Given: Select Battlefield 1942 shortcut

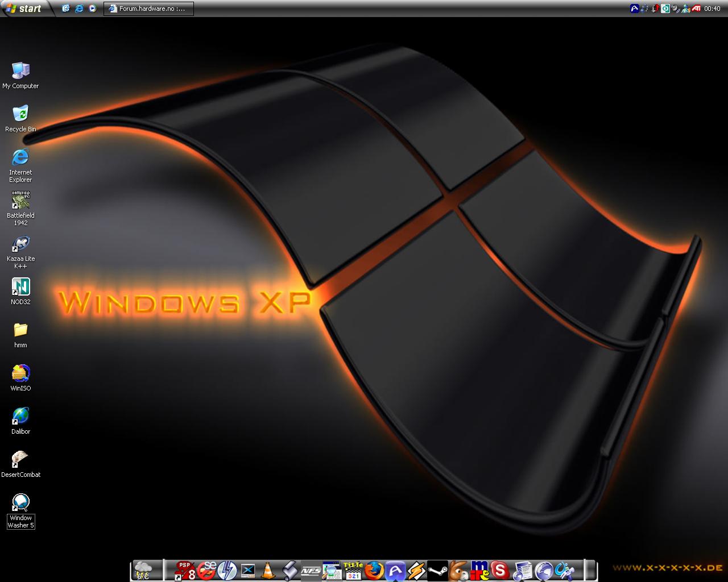Looking at the screenshot, I should (20, 209).
